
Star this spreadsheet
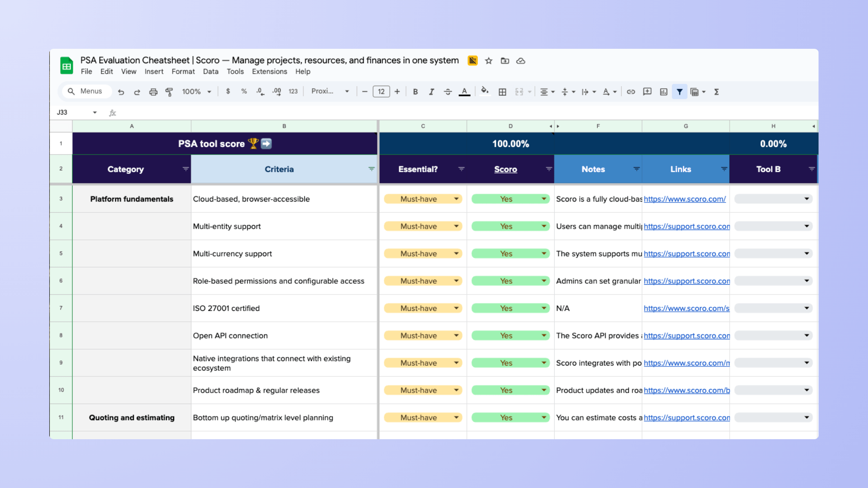pos(489,61)
